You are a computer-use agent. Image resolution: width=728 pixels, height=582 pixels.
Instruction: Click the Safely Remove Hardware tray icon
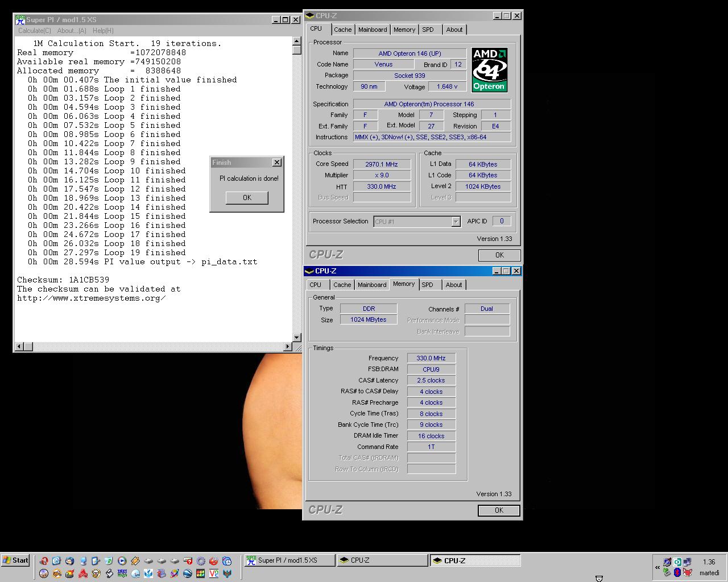(667, 572)
